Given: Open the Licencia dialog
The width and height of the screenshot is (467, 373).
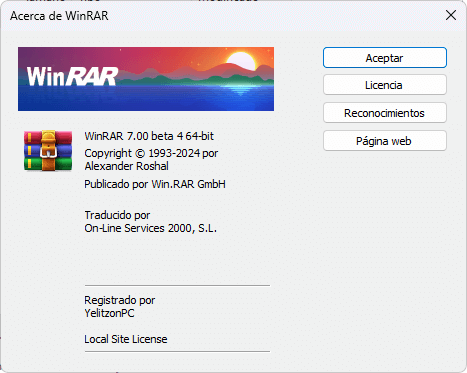Looking at the screenshot, I should [x=385, y=85].
